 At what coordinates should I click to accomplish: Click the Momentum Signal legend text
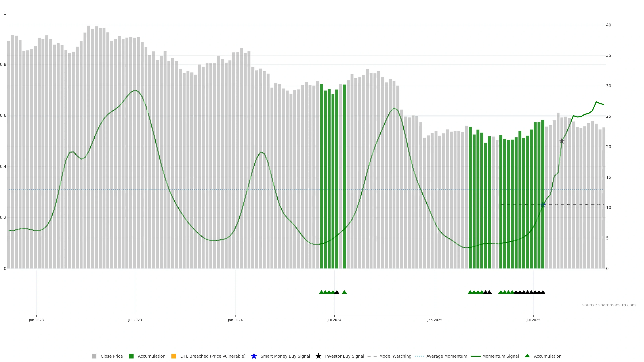[x=500, y=356]
